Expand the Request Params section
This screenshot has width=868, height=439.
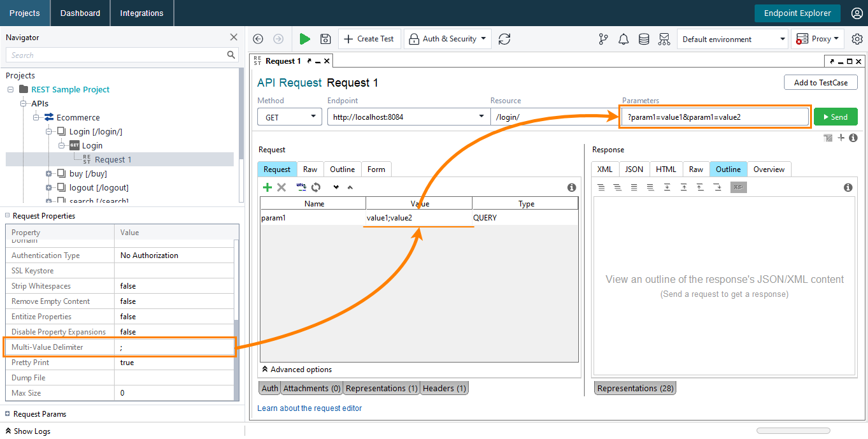point(8,414)
